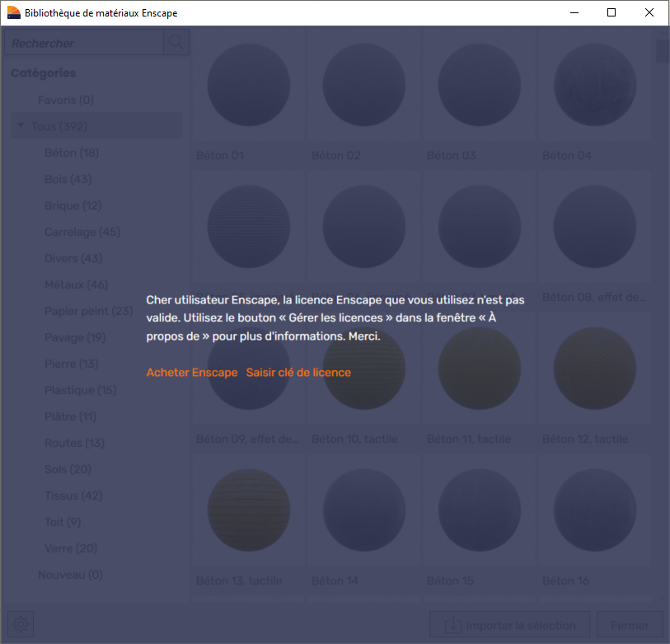Select the Tous (392) category
This screenshot has height=644, width=670.
[x=96, y=126]
